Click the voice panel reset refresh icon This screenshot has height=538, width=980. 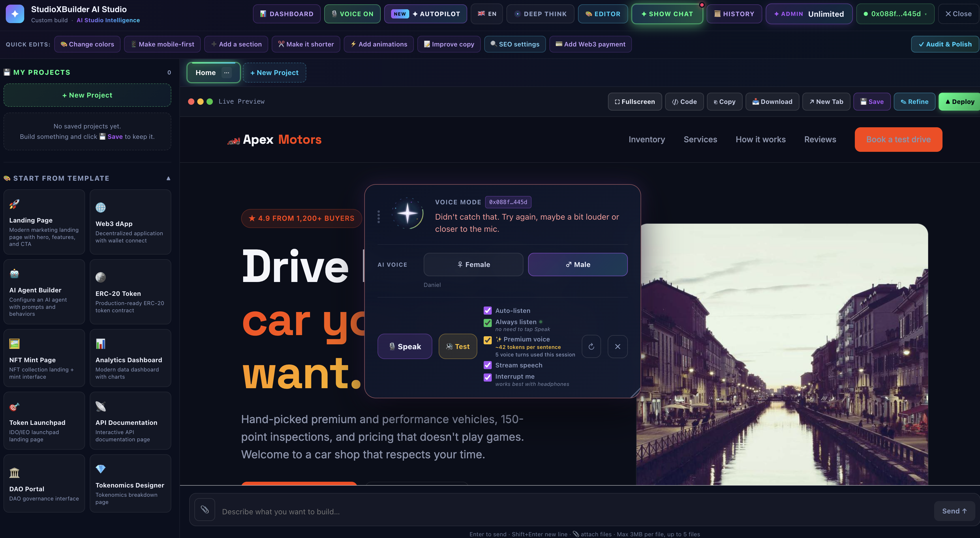[591, 346]
